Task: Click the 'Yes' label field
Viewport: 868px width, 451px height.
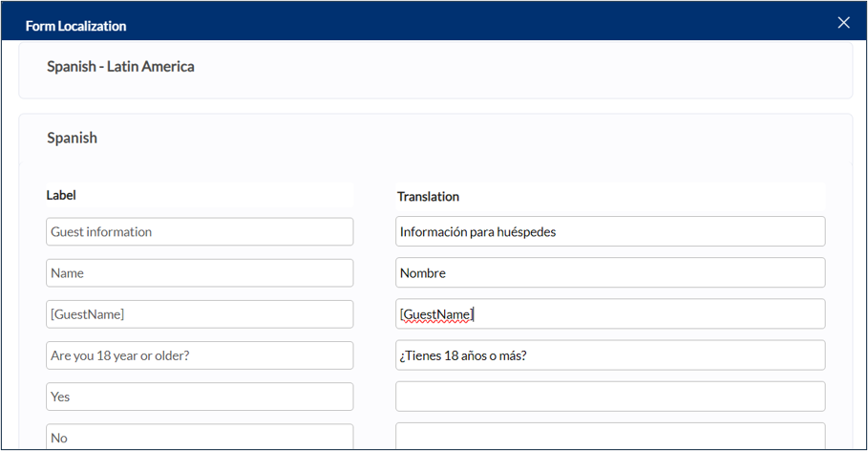Action: click(200, 397)
